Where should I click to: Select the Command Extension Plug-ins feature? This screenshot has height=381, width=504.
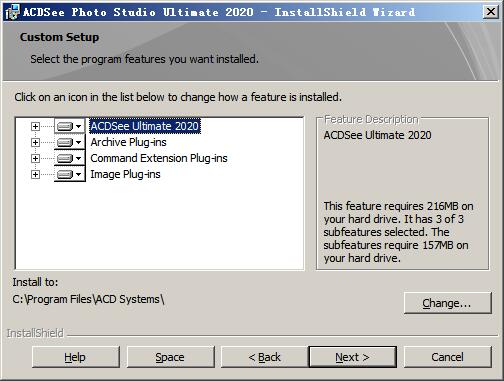(159, 158)
